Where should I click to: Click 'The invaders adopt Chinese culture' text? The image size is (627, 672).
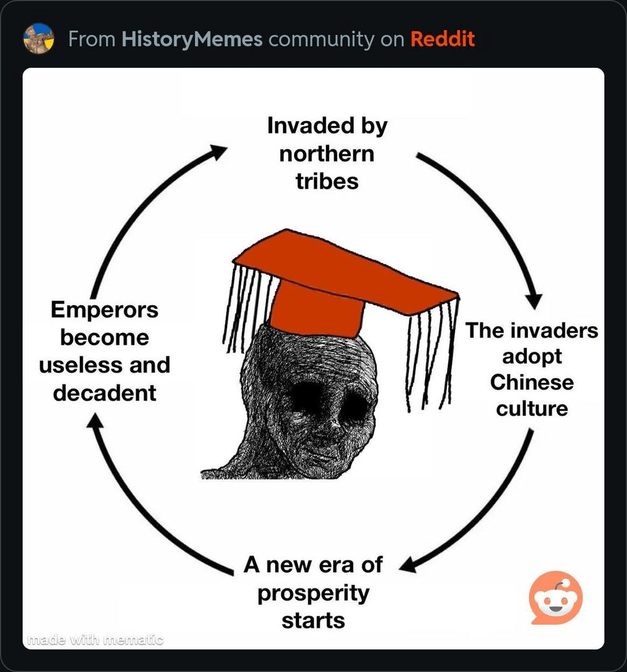(532, 369)
